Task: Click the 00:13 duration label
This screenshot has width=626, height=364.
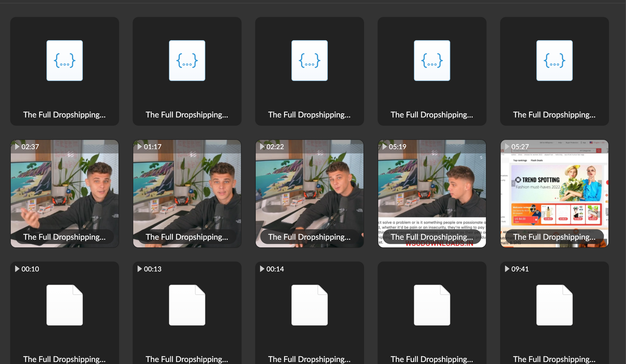Action: pos(152,269)
